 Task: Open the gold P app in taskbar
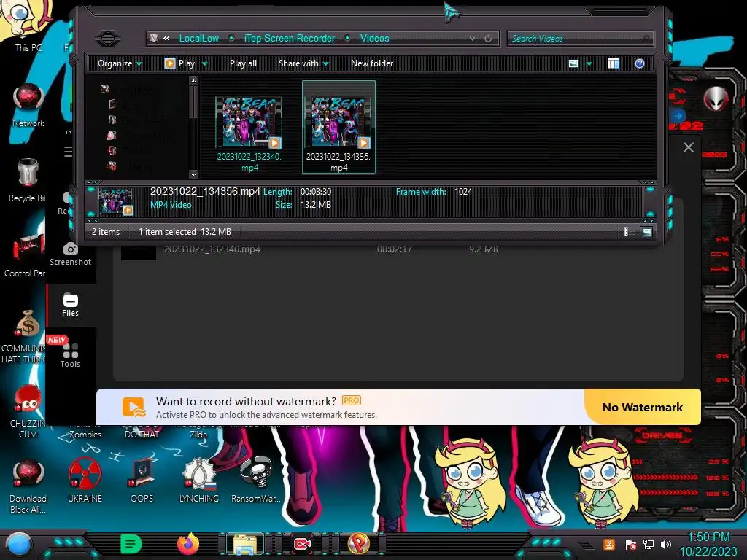point(359,544)
